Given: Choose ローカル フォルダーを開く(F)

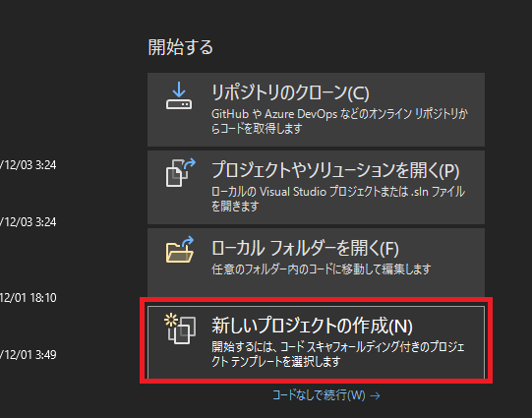Looking at the screenshot, I should coord(316,263).
